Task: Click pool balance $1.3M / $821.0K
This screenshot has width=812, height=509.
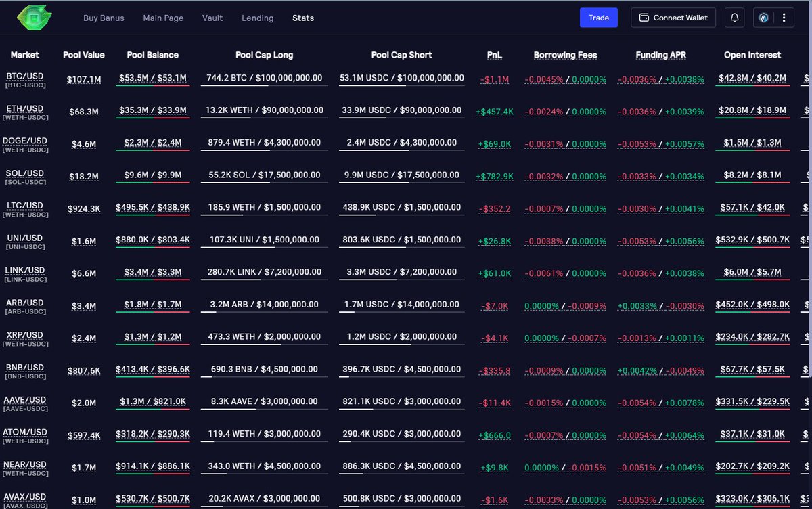Action: click(x=153, y=402)
